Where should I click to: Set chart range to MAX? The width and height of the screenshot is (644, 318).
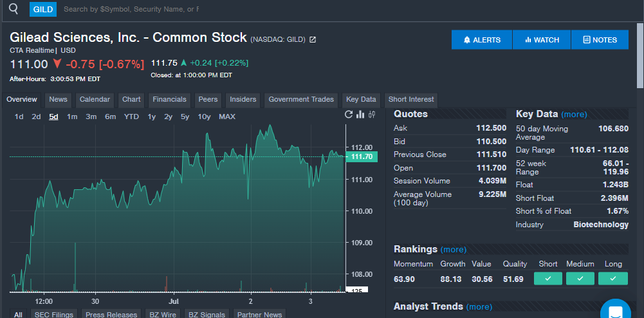(x=227, y=117)
